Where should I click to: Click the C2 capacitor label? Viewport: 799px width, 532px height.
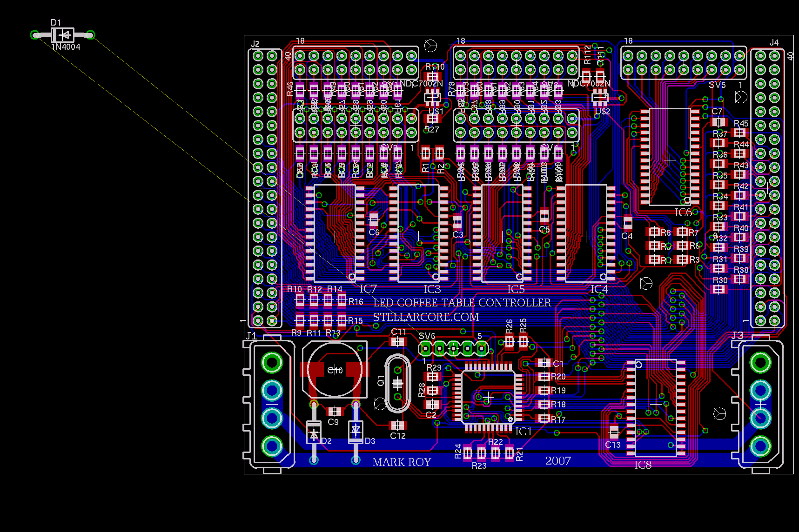431,415
